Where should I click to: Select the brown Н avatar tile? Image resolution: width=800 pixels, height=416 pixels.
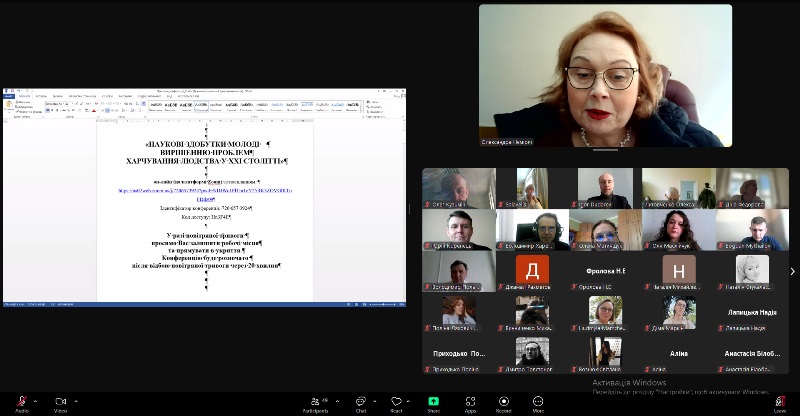point(679,271)
